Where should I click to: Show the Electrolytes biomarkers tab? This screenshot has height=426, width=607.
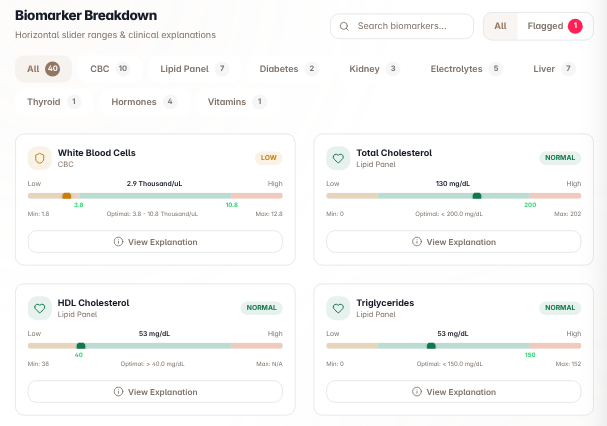pyautogui.click(x=466, y=69)
